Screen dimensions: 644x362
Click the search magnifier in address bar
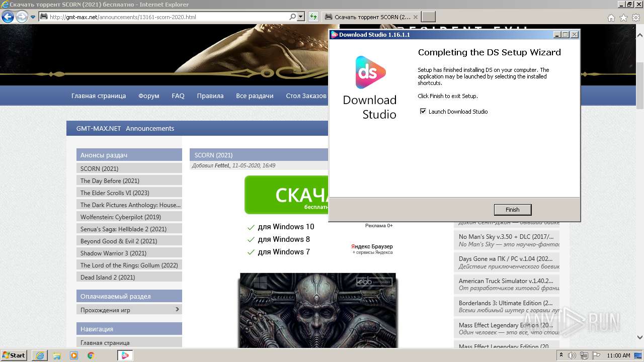pyautogui.click(x=293, y=17)
